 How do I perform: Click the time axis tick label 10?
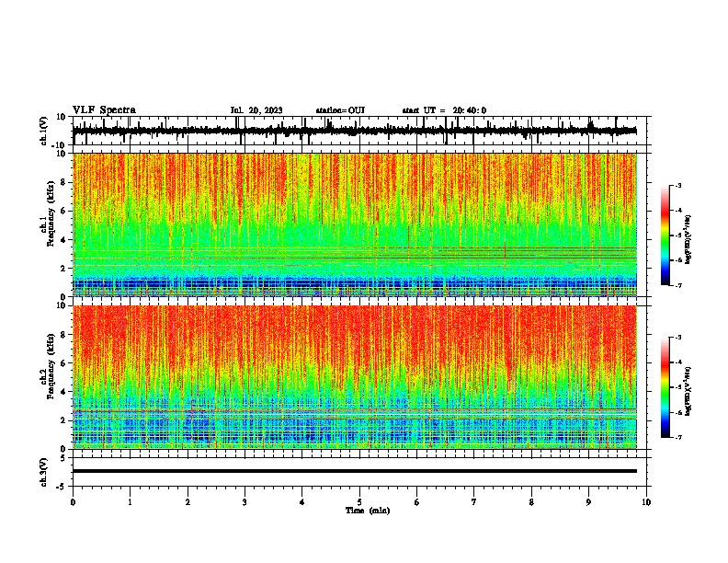click(646, 502)
